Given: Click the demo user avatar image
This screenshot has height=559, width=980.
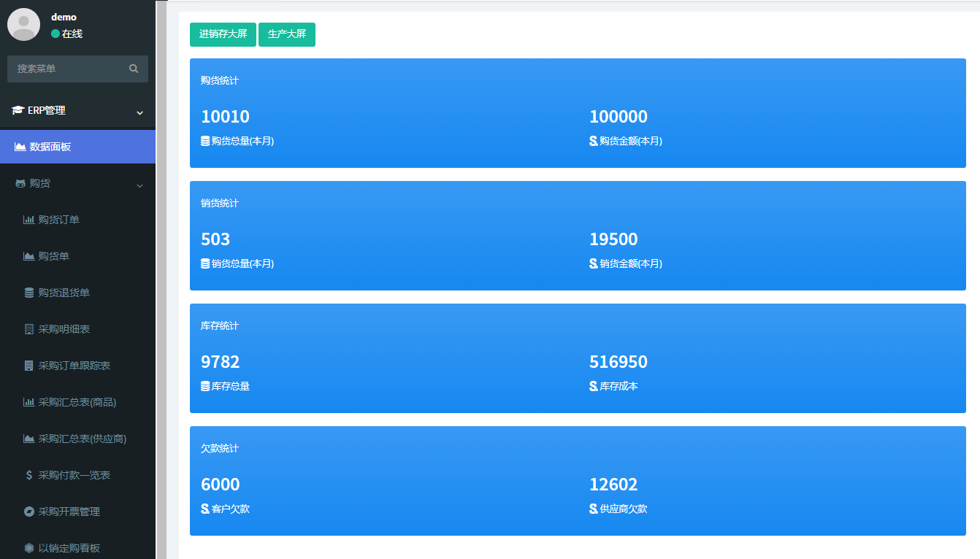Looking at the screenshot, I should pos(23,24).
